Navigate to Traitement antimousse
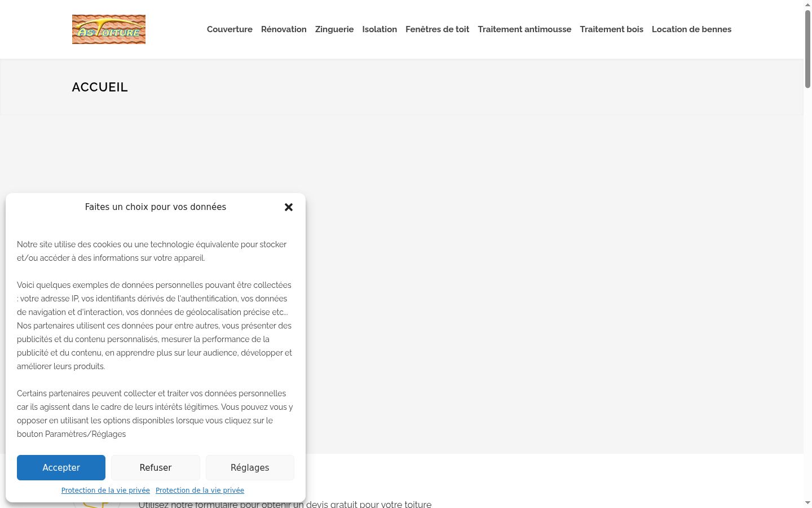The image size is (812, 508). (524, 29)
